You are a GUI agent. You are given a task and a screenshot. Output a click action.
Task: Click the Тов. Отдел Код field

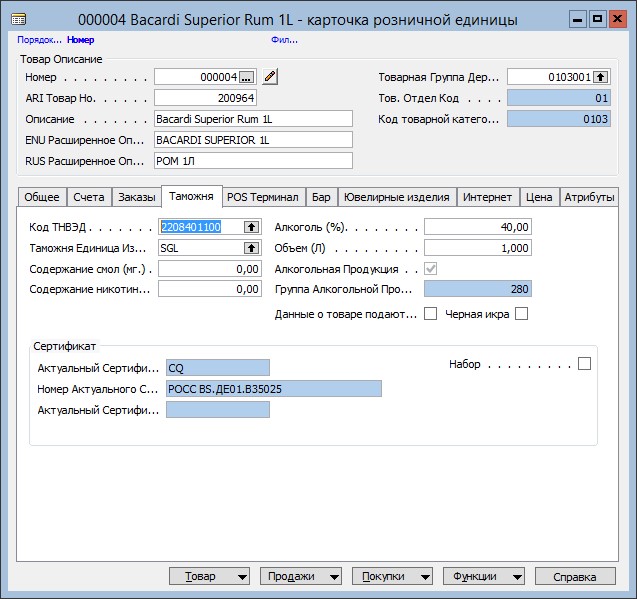[559, 98]
